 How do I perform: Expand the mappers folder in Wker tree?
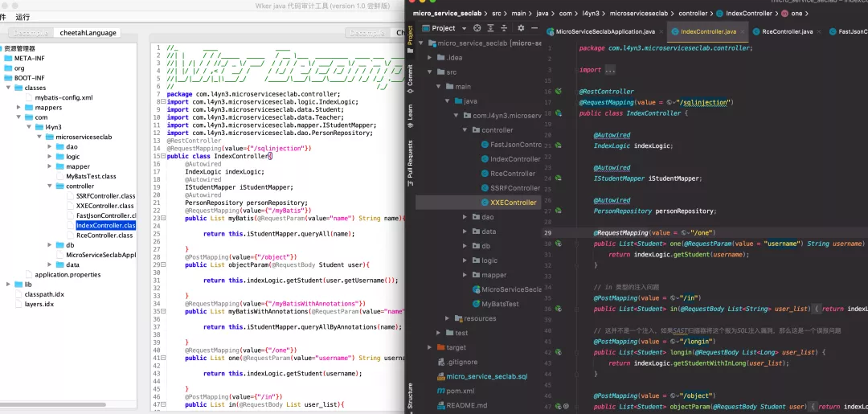click(18, 108)
